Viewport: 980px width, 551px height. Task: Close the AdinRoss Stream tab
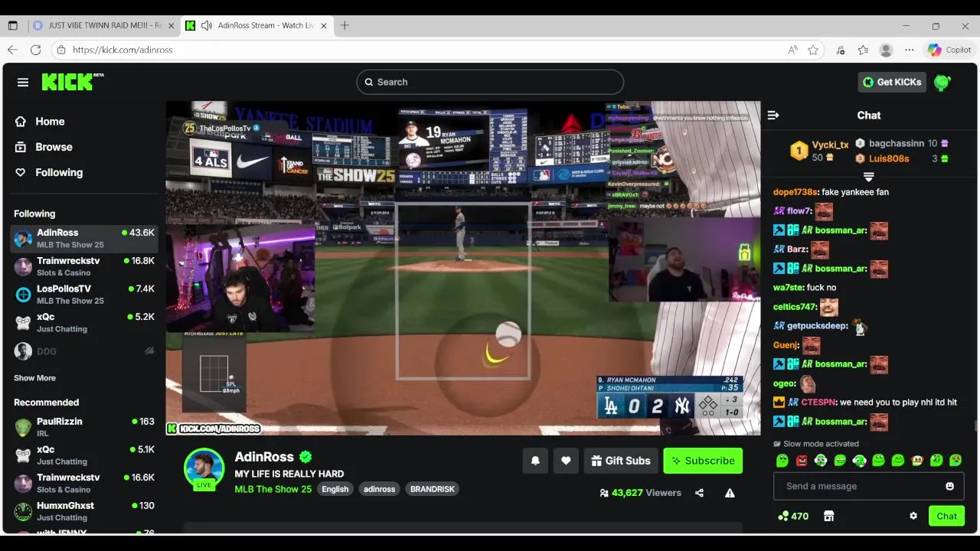coord(324,25)
